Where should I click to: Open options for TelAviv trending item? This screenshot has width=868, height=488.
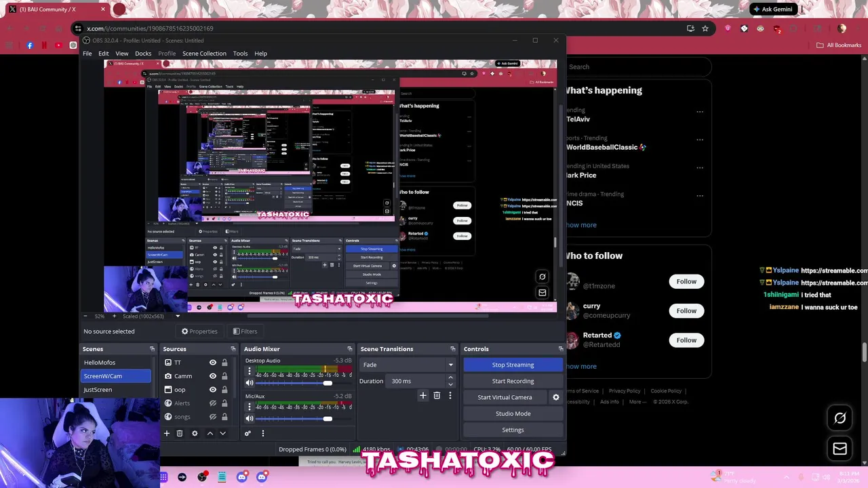(699, 112)
